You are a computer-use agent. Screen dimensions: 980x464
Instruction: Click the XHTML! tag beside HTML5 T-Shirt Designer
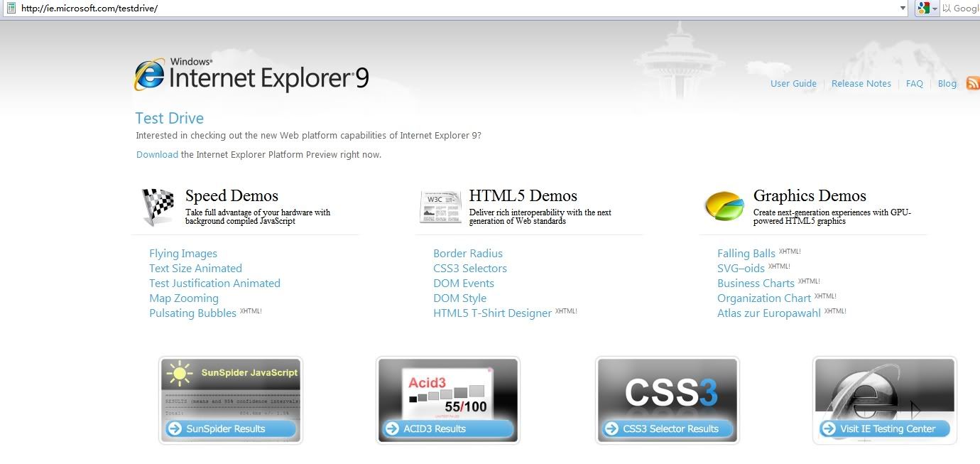pos(566,311)
